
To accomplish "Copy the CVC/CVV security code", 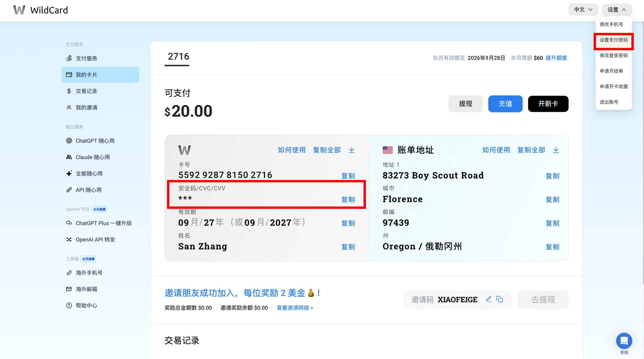I will (348, 200).
